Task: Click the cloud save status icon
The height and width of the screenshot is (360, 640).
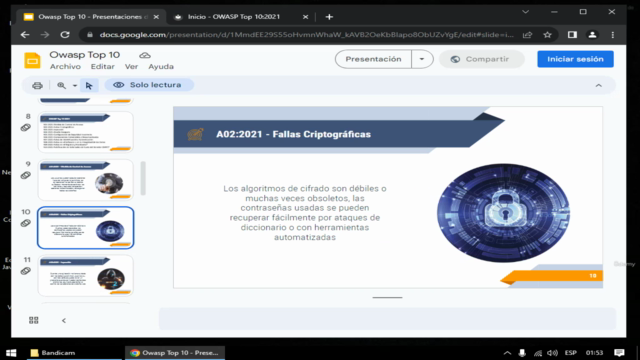Action: [145, 55]
